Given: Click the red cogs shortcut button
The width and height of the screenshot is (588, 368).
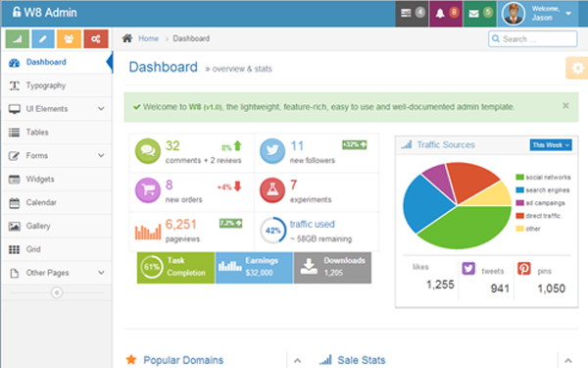Looking at the screenshot, I should 96,38.
